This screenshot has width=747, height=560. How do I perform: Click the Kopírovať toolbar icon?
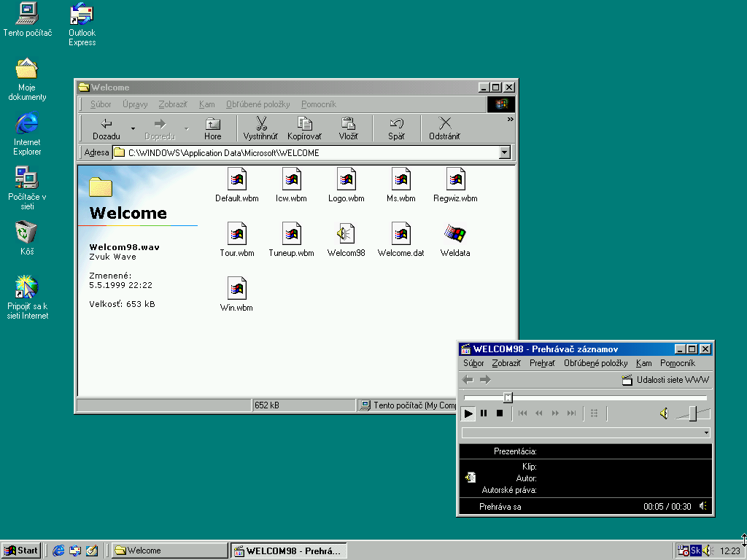click(304, 124)
